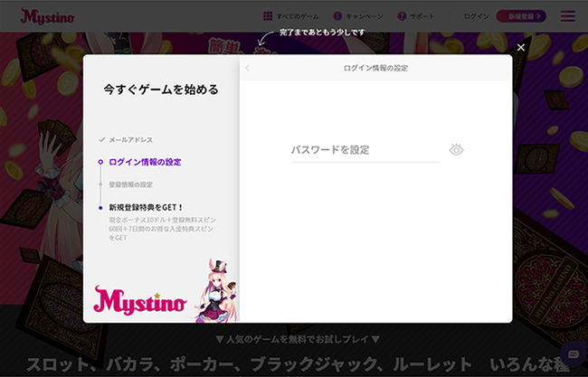The height and width of the screenshot is (377, 588).
Task: Click the パスワードを設定 password field
Action: pos(364,150)
